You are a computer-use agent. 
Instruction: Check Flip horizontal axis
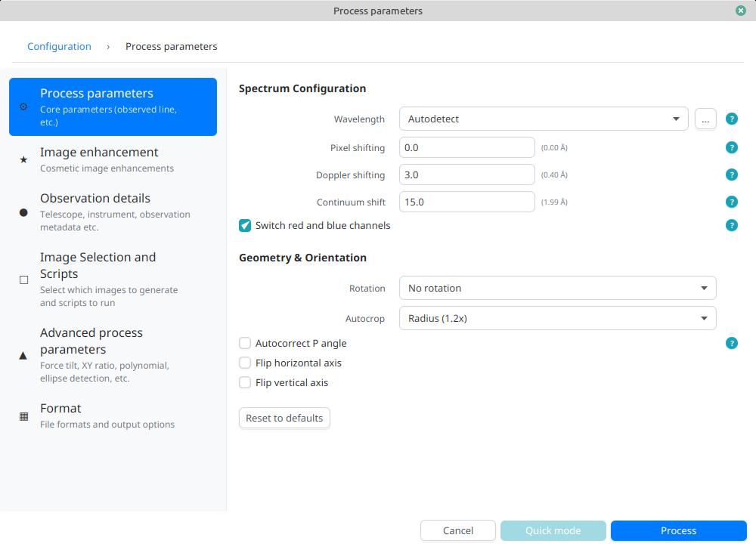pos(245,363)
